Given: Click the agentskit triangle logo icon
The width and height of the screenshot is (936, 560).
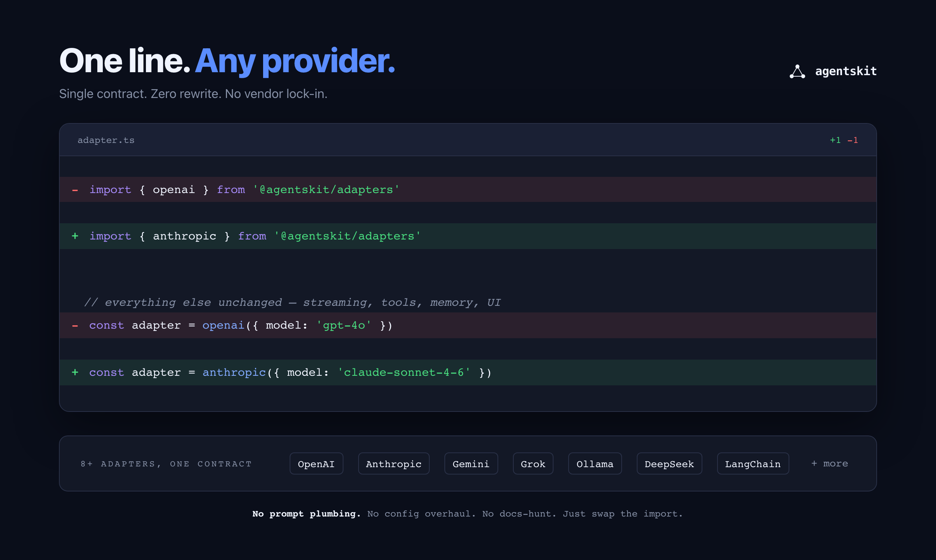Looking at the screenshot, I should 797,72.
